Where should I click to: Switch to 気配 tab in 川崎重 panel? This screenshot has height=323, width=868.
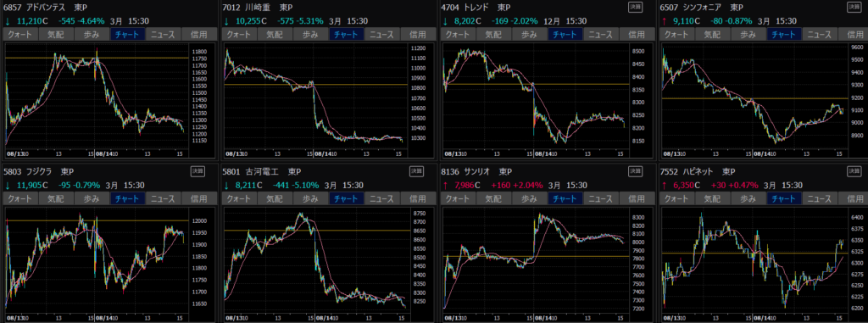[275, 35]
